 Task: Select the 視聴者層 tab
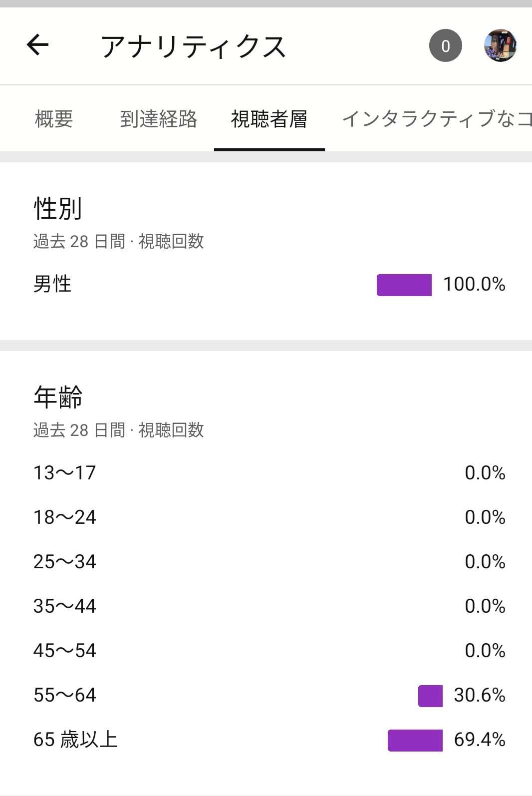tap(269, 119)
